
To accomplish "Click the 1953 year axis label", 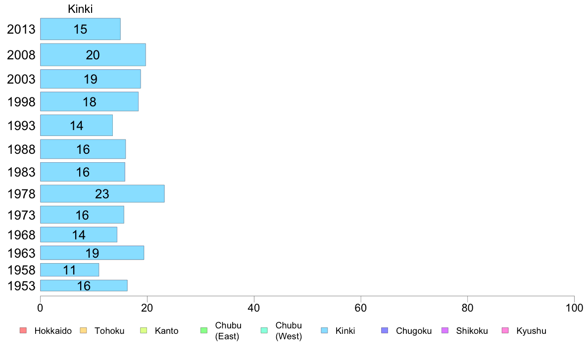I will tap(21, 286).
